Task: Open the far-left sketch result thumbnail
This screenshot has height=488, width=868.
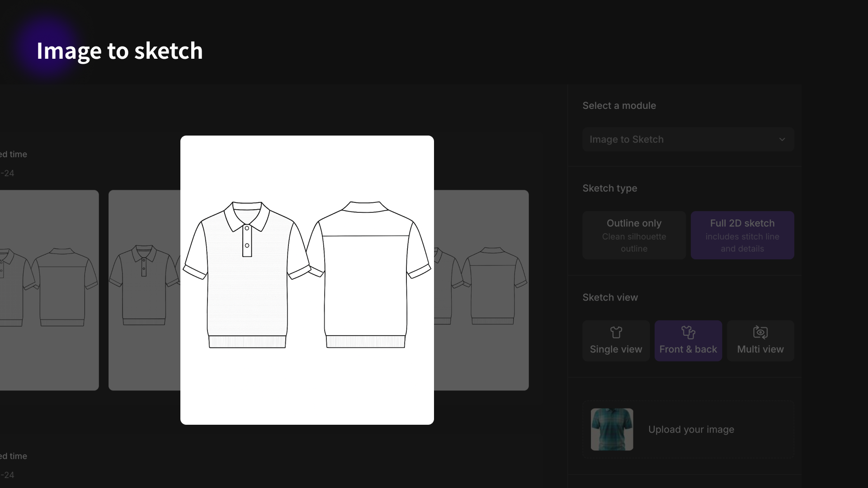Action: [49, 289]
